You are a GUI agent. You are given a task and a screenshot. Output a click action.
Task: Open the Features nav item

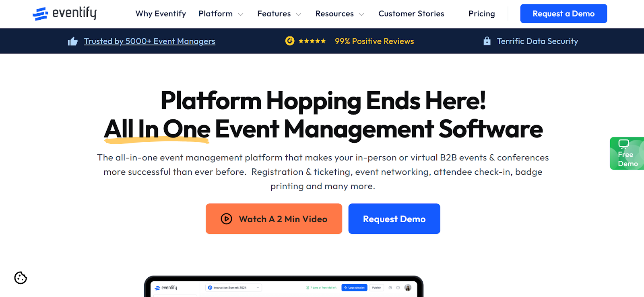[274, 14]
